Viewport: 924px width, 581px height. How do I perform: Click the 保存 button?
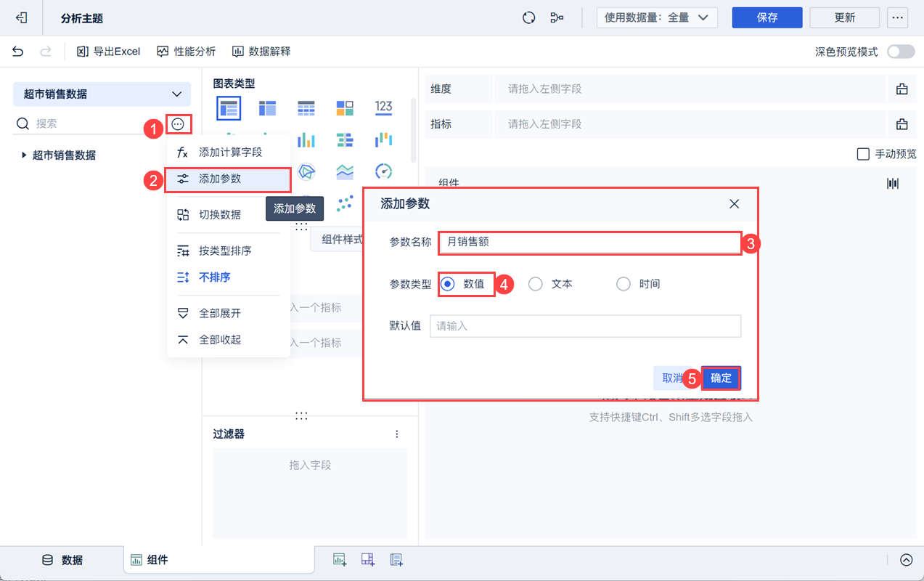point(767,17)
